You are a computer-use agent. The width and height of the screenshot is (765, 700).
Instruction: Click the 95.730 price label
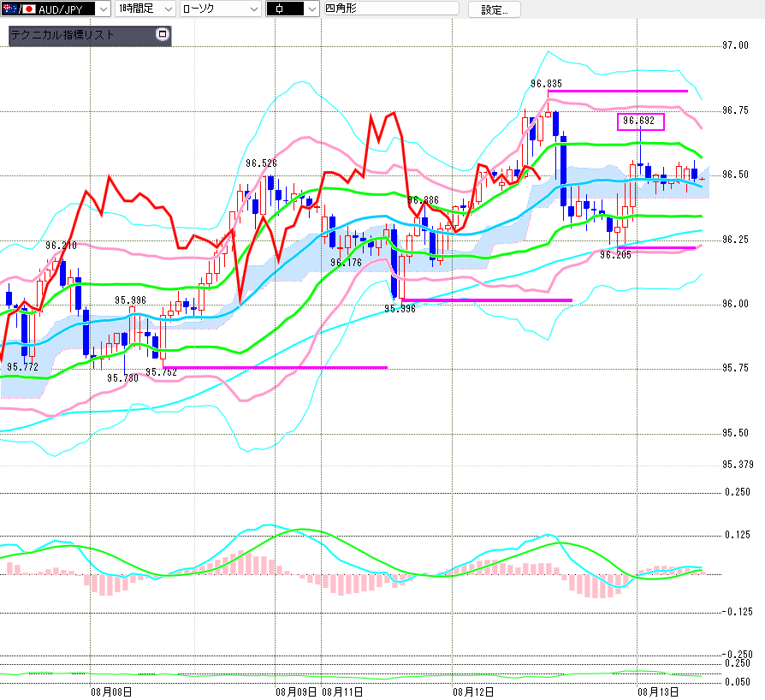(122, 378)
